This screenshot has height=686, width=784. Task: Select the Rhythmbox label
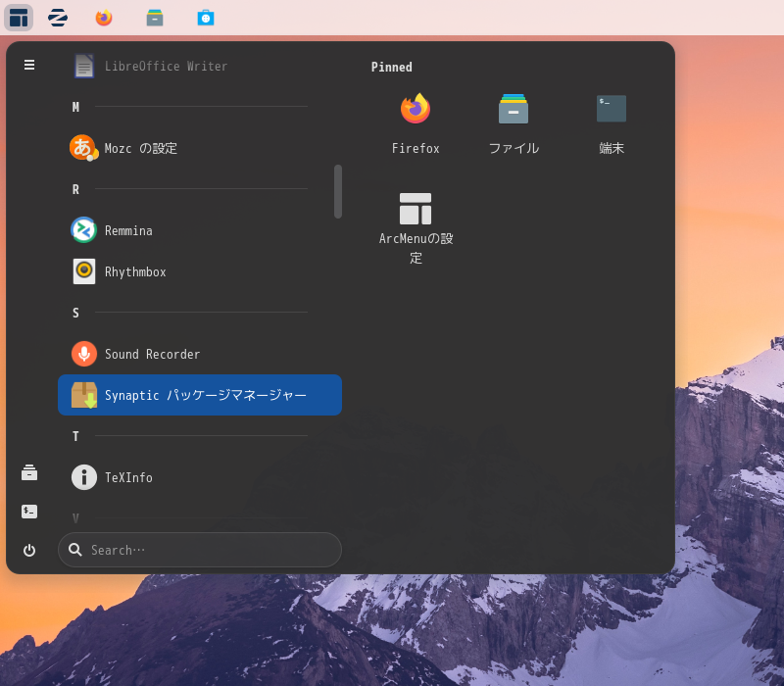click(135, 272)
